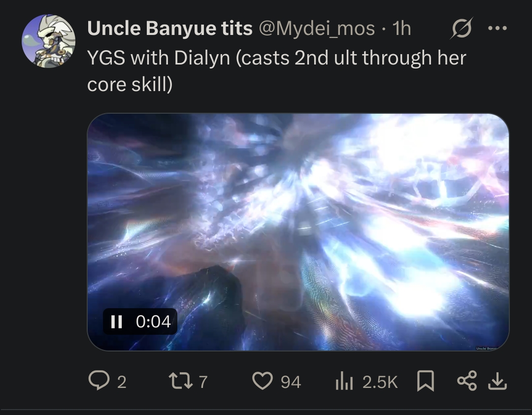Visit the Uncle Banyue display name link
This screenshot has width=532, height=415.
(x=169, y=28)
